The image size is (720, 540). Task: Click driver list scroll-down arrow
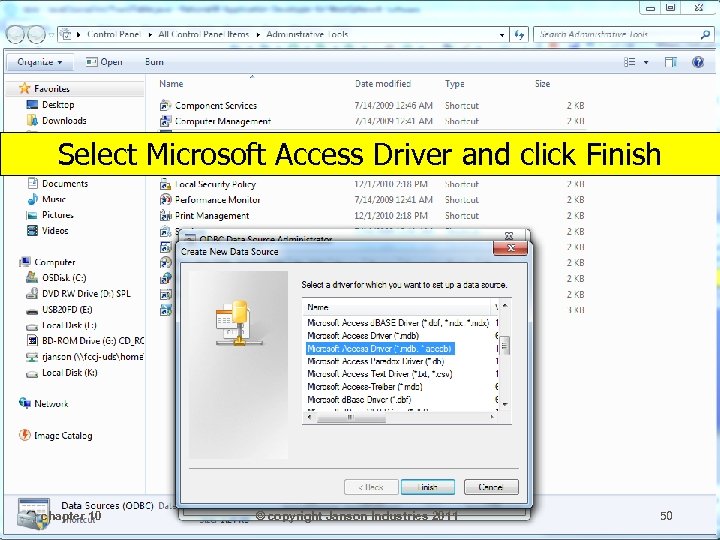(x=505, y=405)
